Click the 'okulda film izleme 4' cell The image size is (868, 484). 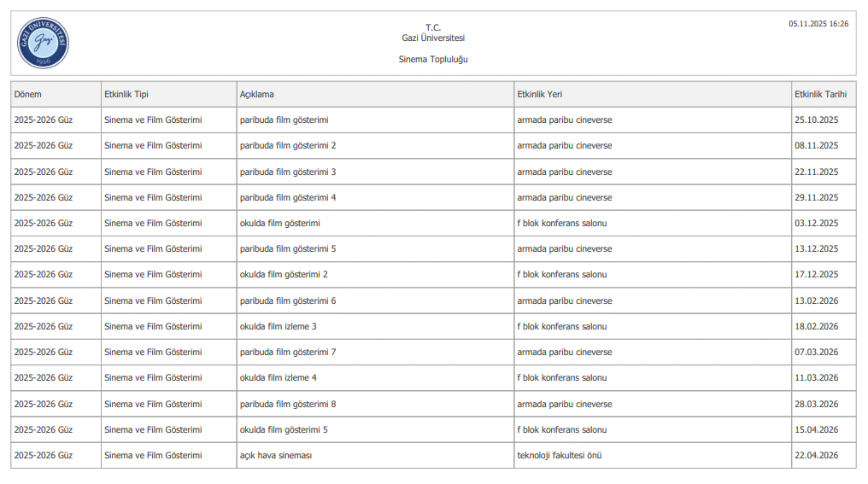279,378
